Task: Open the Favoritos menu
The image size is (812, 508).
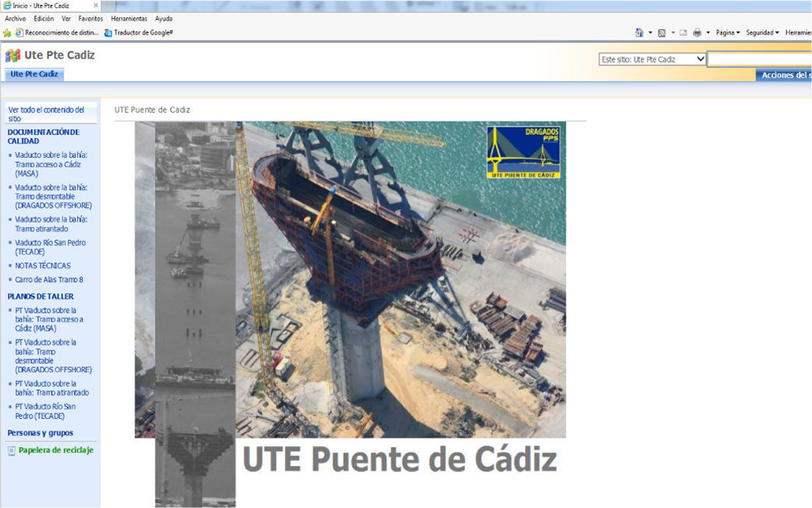Action: 91,18
